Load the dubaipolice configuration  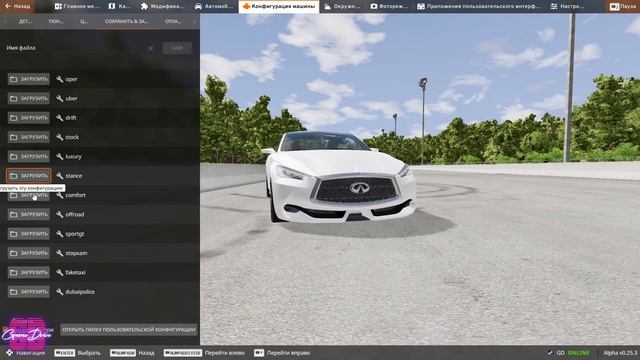click(x=29, y=292)
